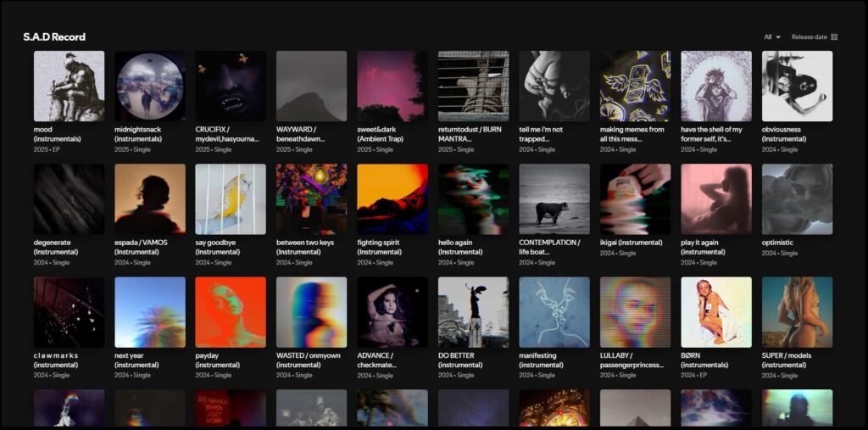The width and height of the screenshot is (868, 430).
Task: Open the sweet&dark cover art
Action: pos(392,86)
